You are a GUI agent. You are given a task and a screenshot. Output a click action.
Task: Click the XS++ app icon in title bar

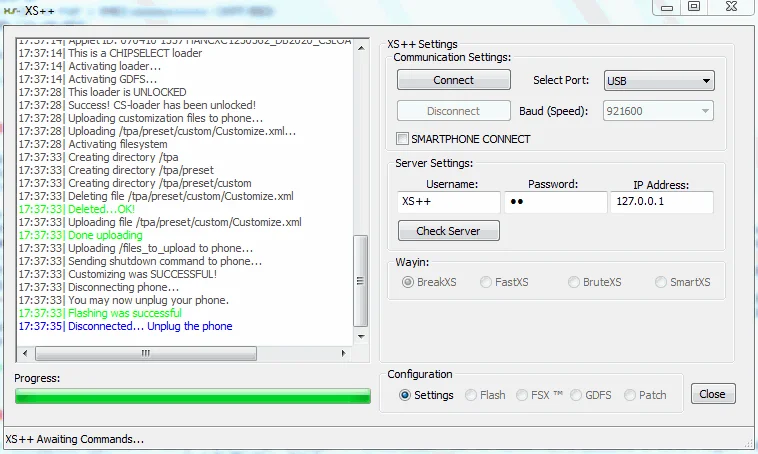pyautogui.click(x=11, y=10)
